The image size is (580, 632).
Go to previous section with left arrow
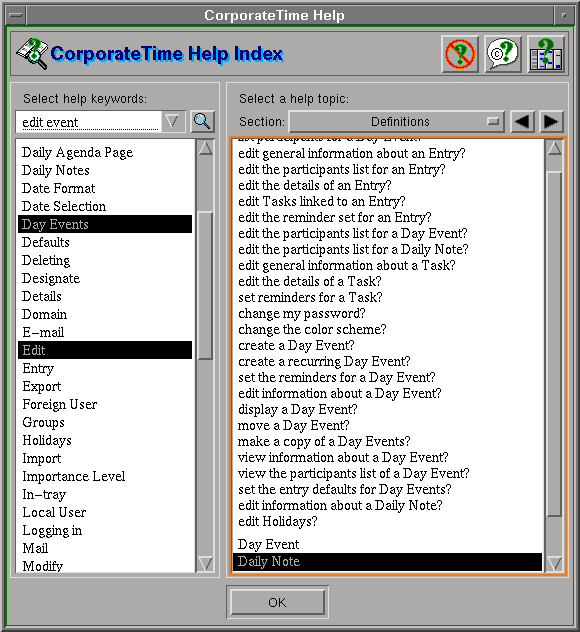(522, 121)
